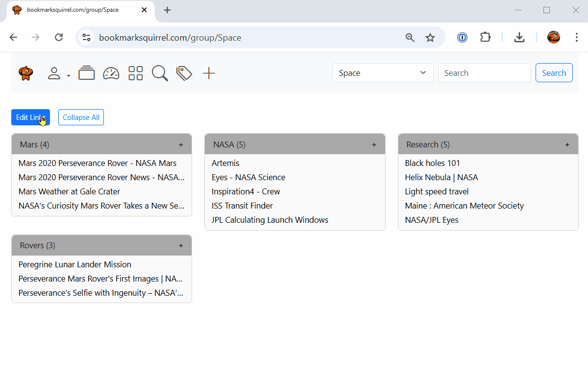Open JPL Calculating Launch Windows bookmark
This screenshot has height=376, width=588.
(270, 220)
